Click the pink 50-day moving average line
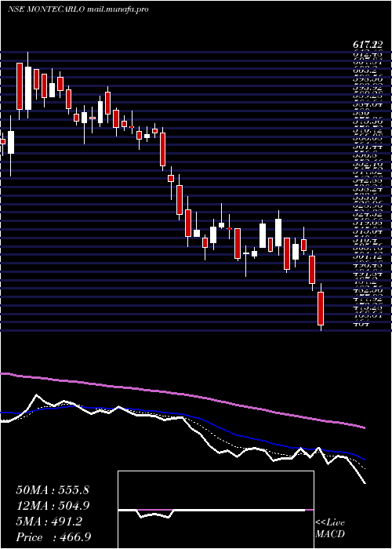The image size is (392, 549). 182,394
